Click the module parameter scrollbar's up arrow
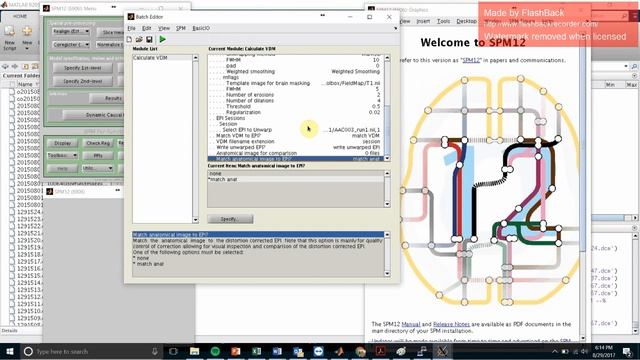The image size is (640, 360). [387, 58]
